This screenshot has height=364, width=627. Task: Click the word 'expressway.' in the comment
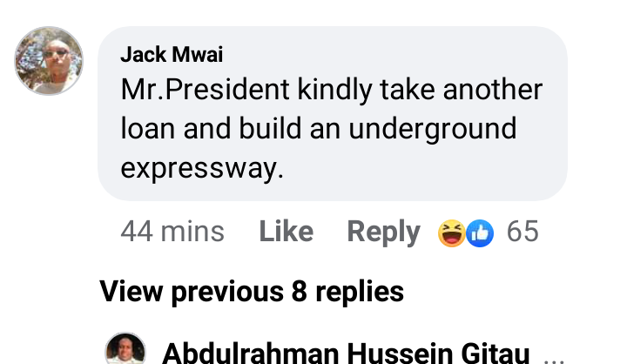pyautogui.click(x=202, y=169)
